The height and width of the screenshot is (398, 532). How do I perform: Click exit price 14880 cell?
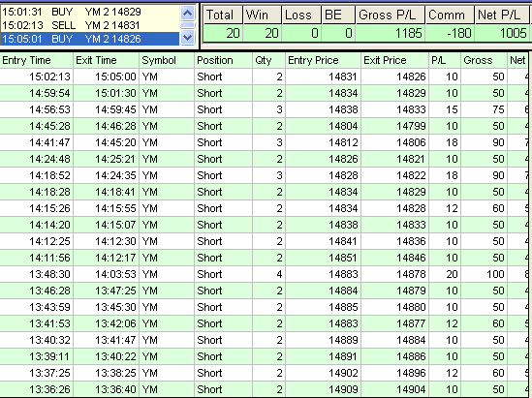(x=394, y=308)
